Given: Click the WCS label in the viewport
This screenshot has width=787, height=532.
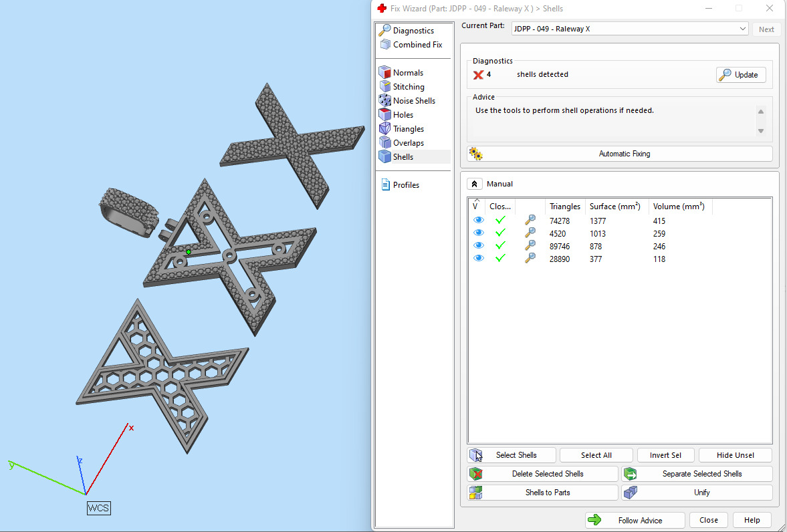Looking at the screenshot, I should 98,508.
